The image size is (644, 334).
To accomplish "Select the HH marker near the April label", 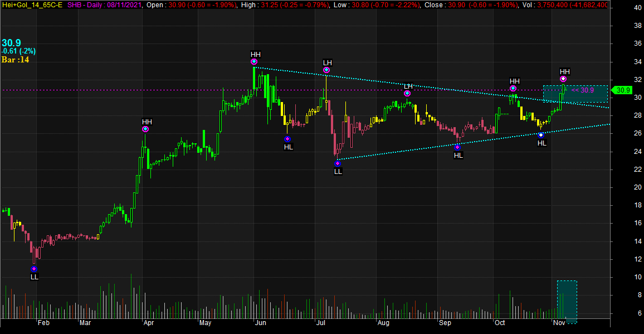I will point(145,129).
